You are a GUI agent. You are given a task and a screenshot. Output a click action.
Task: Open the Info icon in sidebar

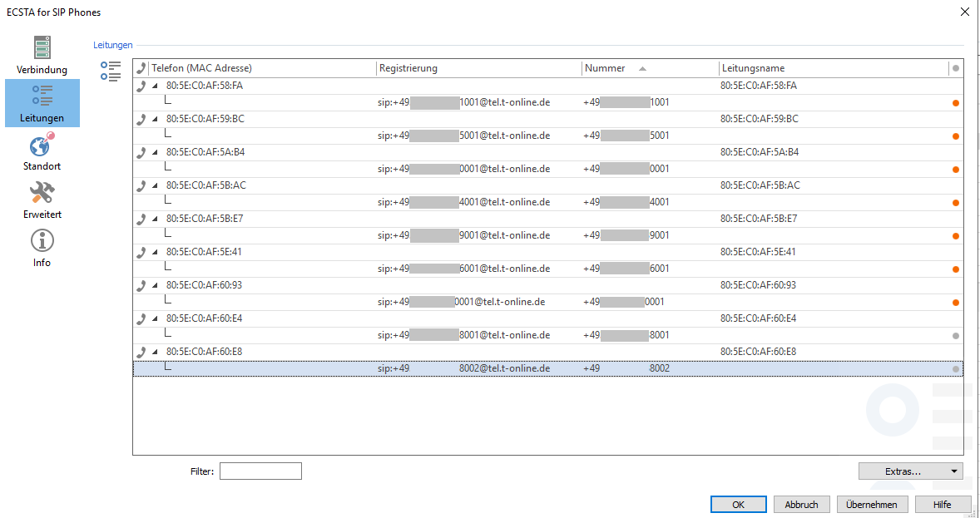(x=42, y=241)
